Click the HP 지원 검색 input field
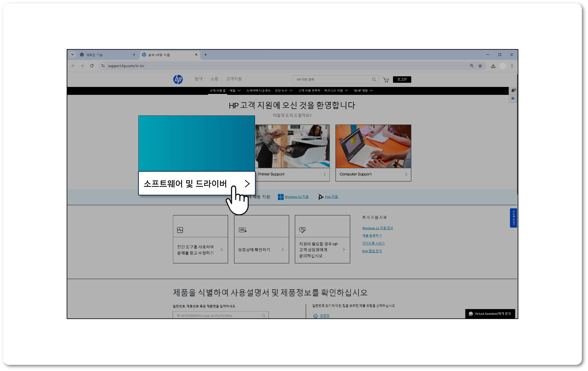This screenshot has width=588, height=371. point(332,79)
